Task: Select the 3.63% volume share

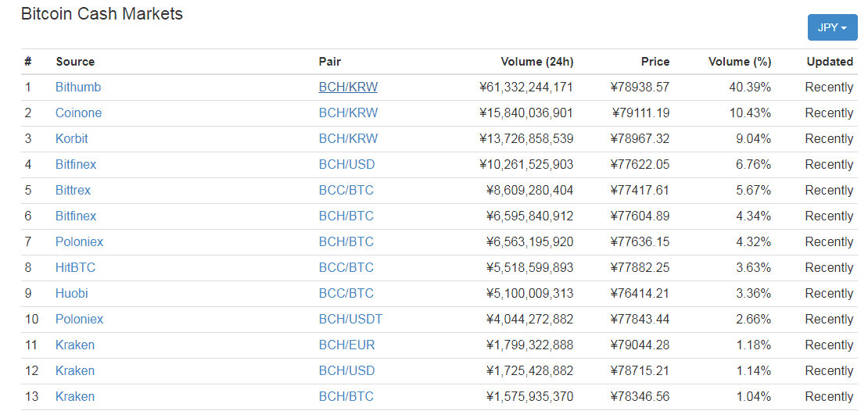Action: (753, 268)
